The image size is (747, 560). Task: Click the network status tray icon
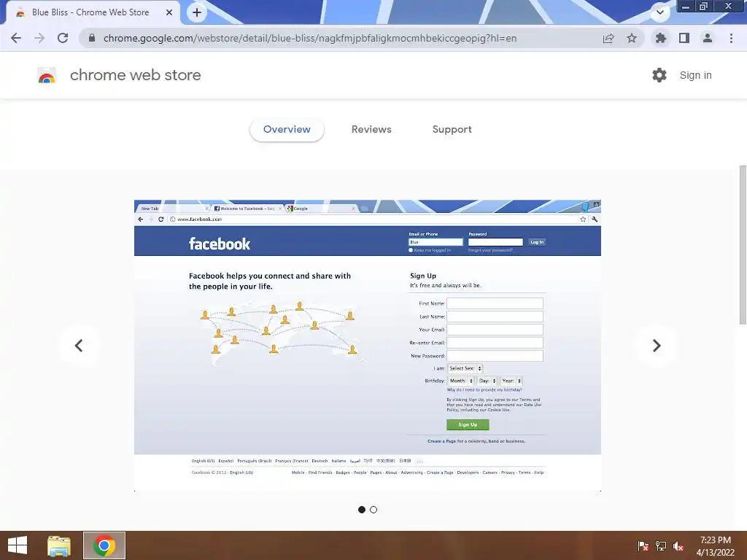[x=661, y=546]
